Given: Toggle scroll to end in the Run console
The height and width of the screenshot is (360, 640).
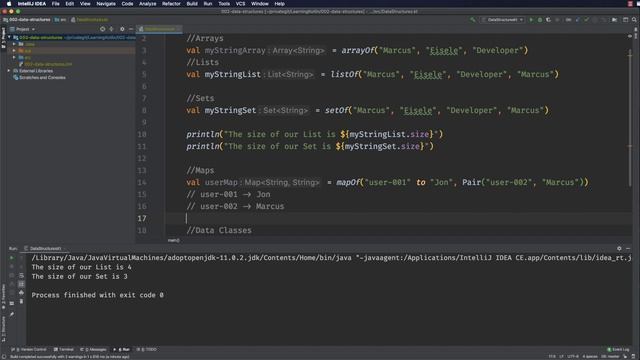Looking at the screenshot, I should pos(21,284).
